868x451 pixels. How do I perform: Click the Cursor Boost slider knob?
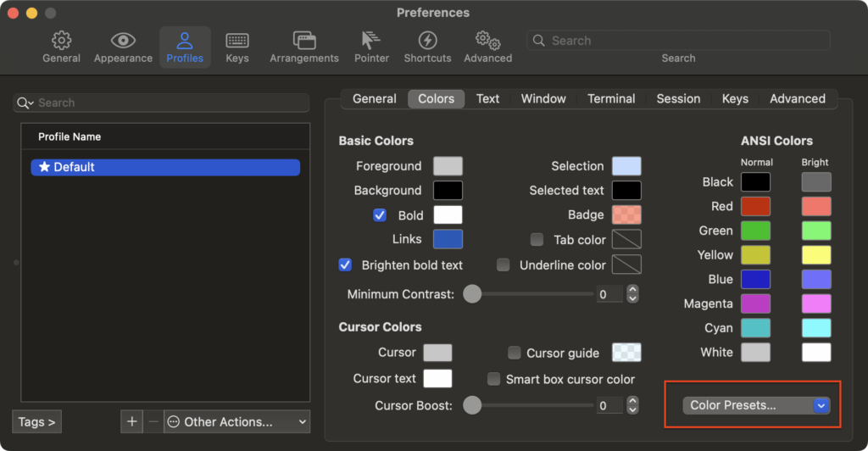coord(472,405)
